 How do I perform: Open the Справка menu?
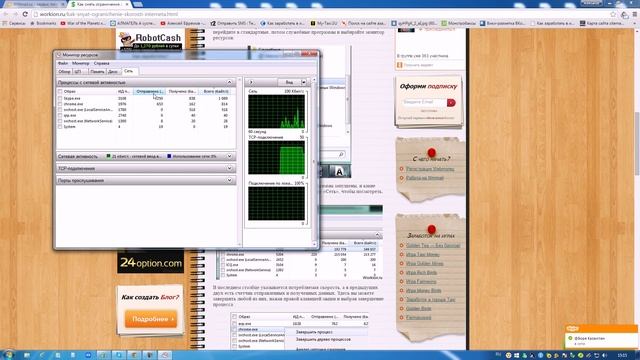pos(101,63)
